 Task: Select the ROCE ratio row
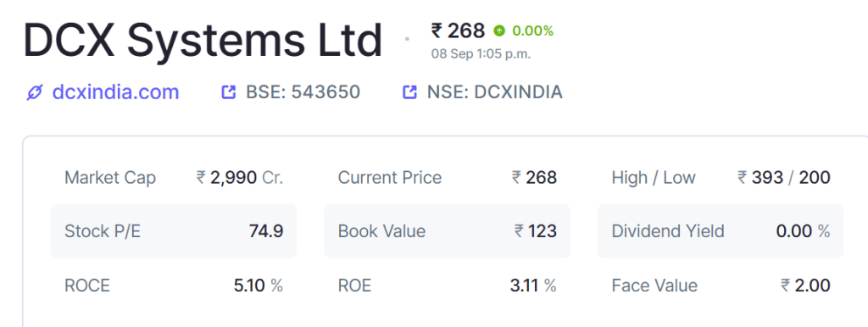coord(174,285)
